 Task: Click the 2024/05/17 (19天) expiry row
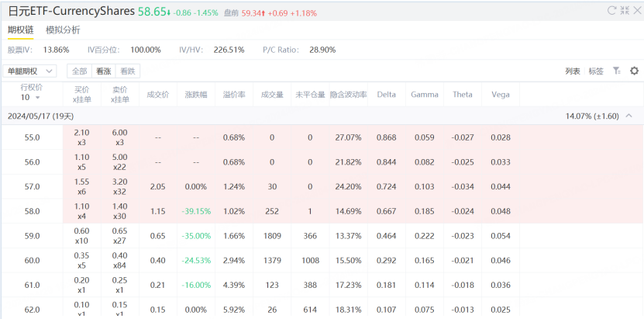(322, 116)
